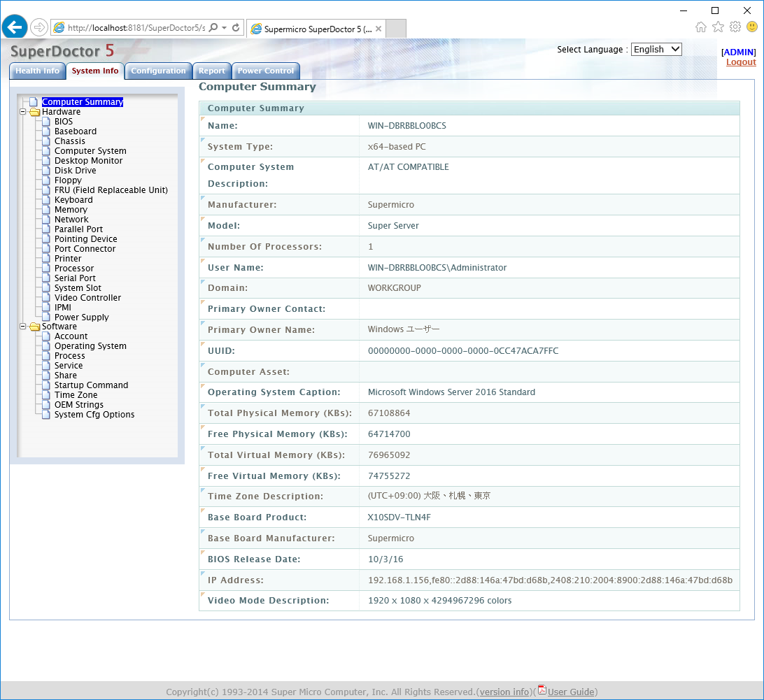Select Port Connector tree item
This screenshot has height=700, width=764.
point(85,248)
